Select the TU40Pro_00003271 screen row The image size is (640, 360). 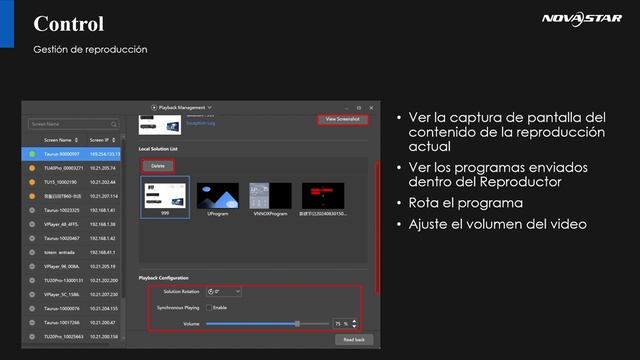click(x=71, y=168)
